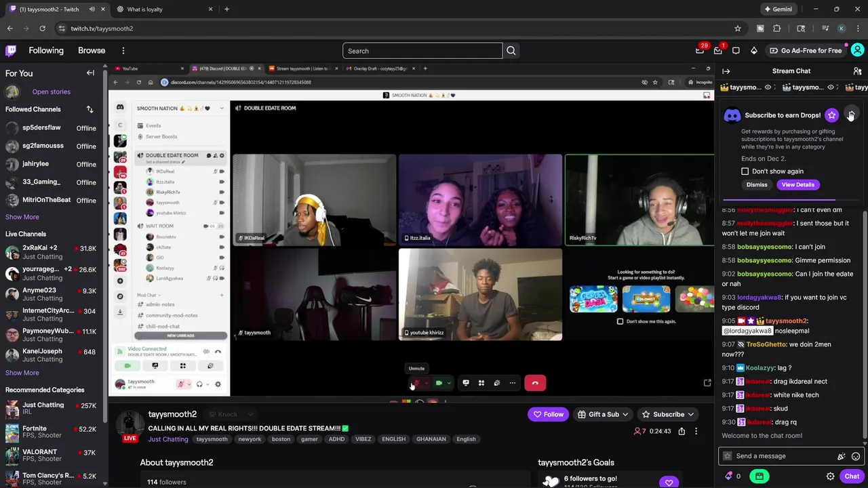868x488 pixels.
Task: Open the celebration party popper icon in chat
Action: tap(841, 456)
